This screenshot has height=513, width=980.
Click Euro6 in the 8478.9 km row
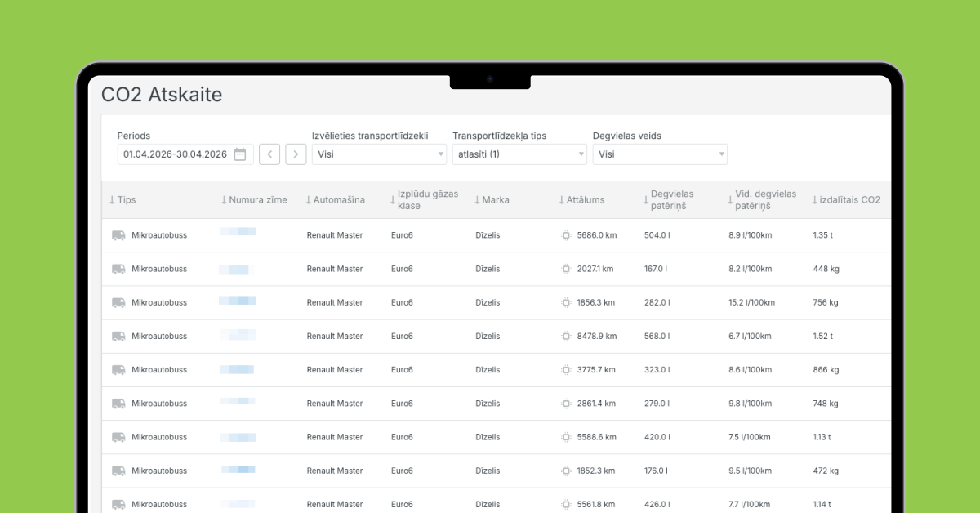click(x=402, y=337)
